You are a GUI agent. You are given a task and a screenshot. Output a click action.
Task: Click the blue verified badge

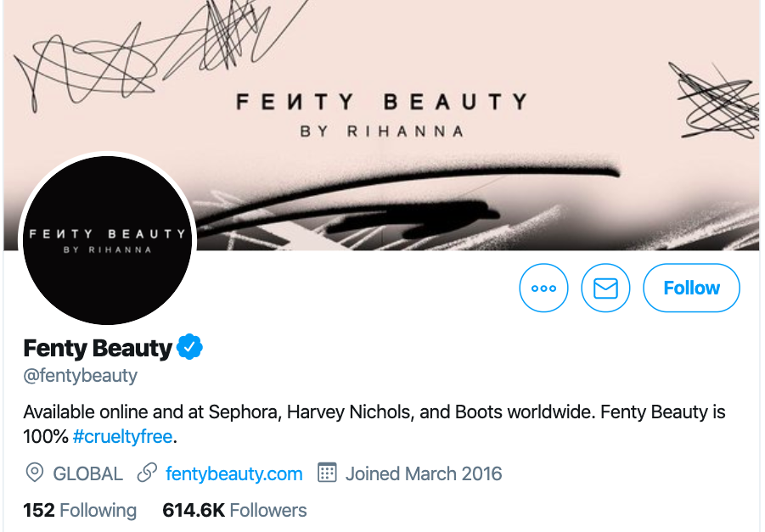(x=188, y=347)
